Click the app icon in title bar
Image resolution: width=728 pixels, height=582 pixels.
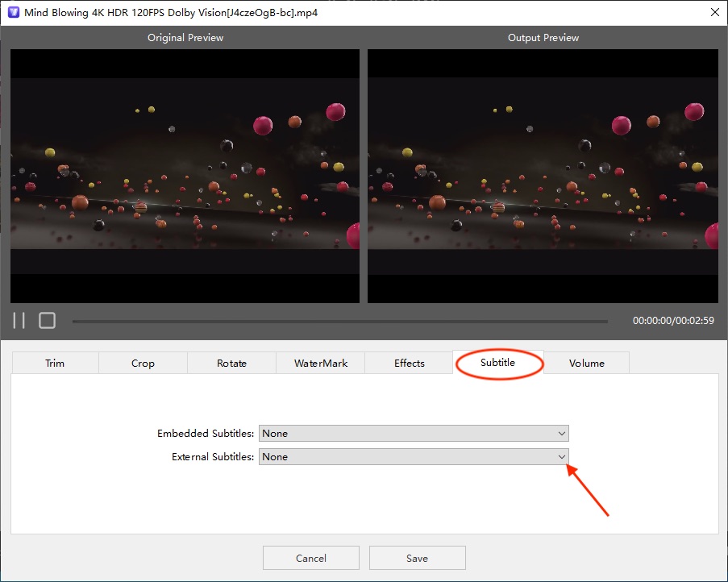13,13
